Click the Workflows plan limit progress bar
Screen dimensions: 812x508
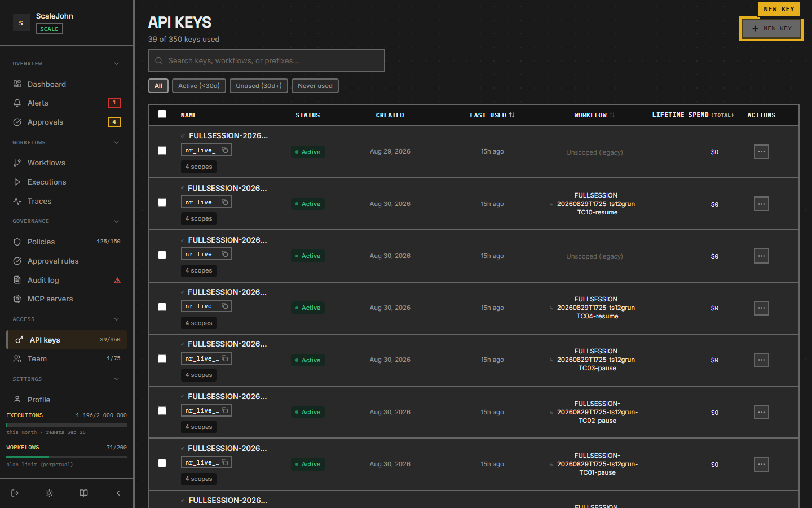(67, 457)
